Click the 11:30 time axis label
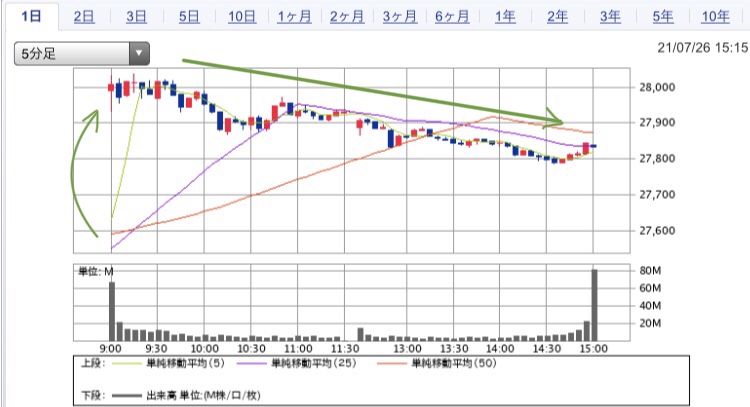Viewport: 750px width, 407px height. pos(345,348)
